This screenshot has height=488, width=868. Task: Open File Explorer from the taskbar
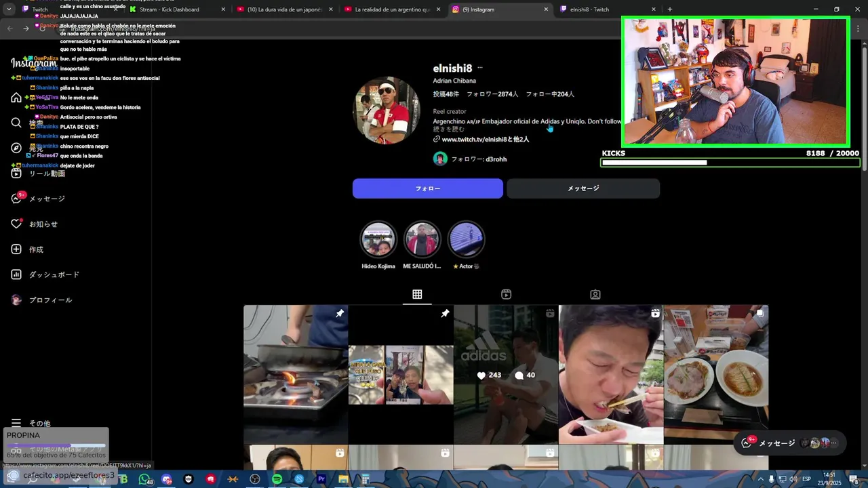click(x=343, y=479)
